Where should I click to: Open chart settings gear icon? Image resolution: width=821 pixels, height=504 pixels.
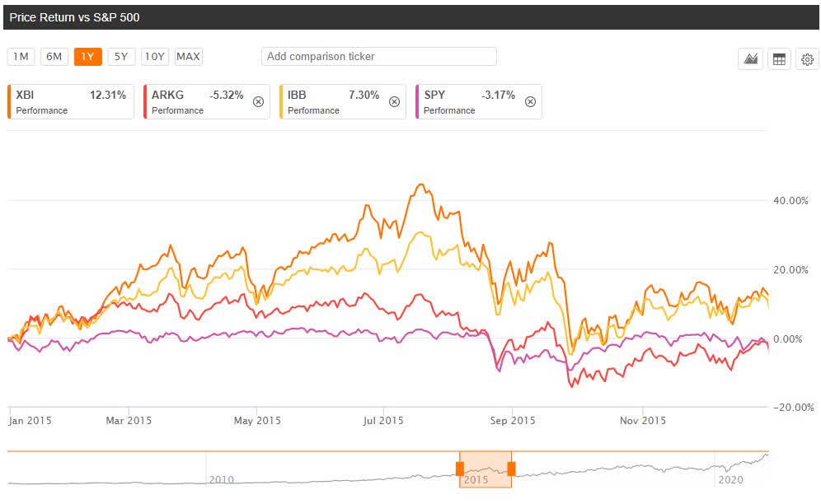[807, 58]
